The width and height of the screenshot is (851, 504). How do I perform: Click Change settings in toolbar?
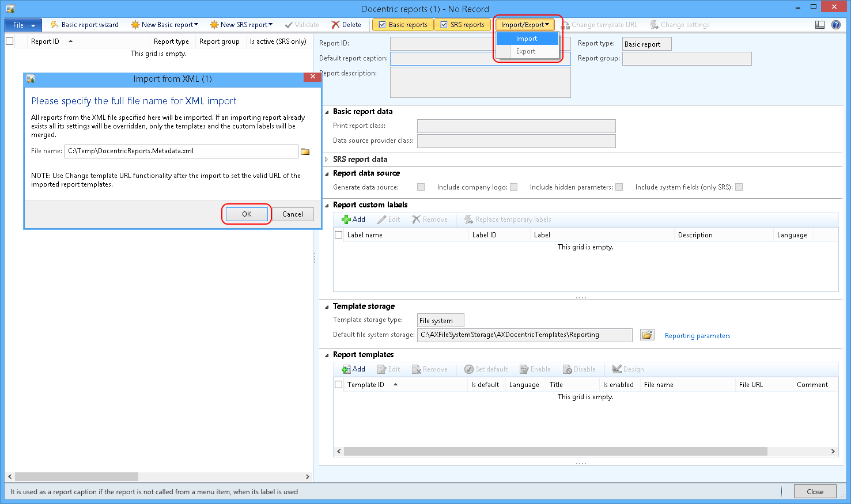point(680,25)
